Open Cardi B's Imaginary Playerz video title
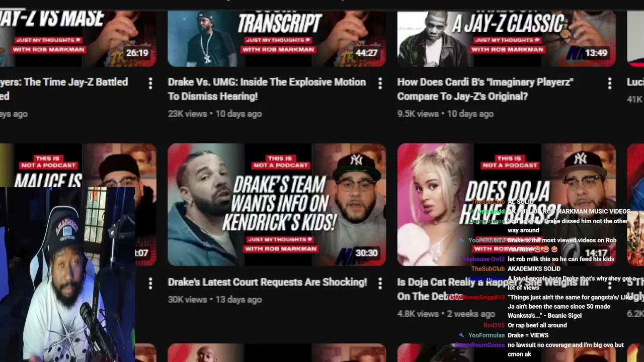Image resolution: width=644 pixels, height=362 pixels. (486, 89)
